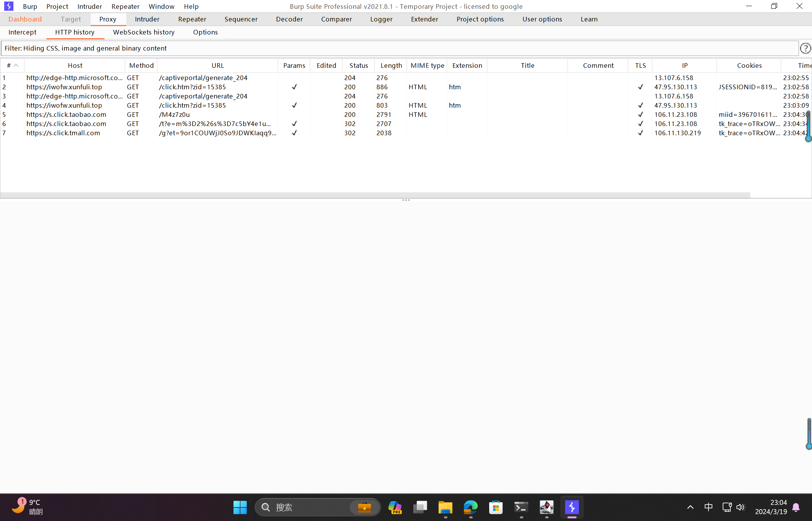Click the filter bar to edit display filter
Screen dimensions: 812x521
pyautogui.click(x=399, y=48)
